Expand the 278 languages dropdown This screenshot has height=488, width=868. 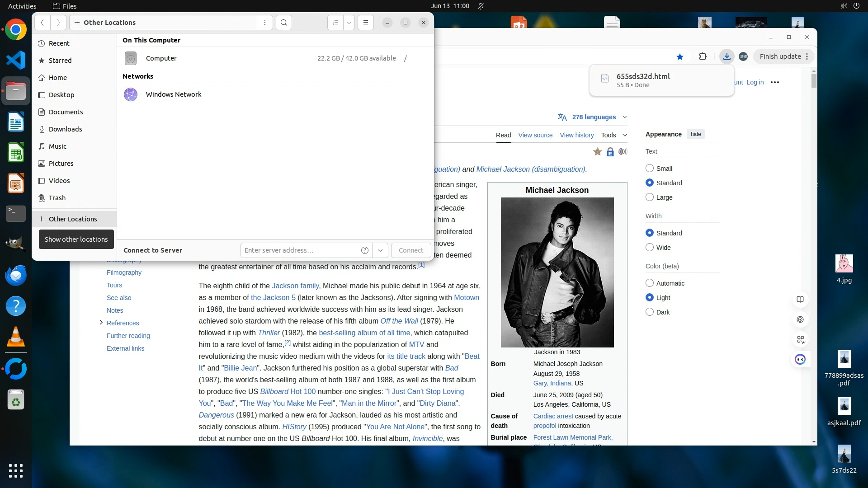[x=593, y=117]
